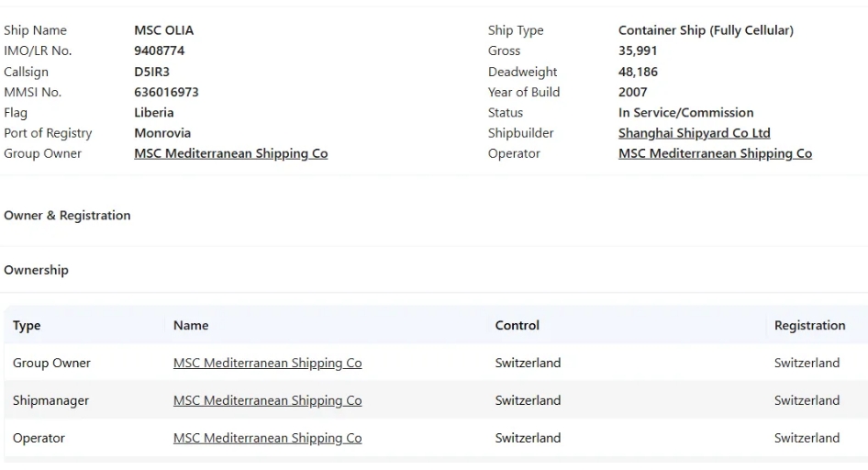Open the MSC Mediterranean Shipping Co link in the Group Owner table row
Viewport: 868px width, 470px height.
click(267, 363)
